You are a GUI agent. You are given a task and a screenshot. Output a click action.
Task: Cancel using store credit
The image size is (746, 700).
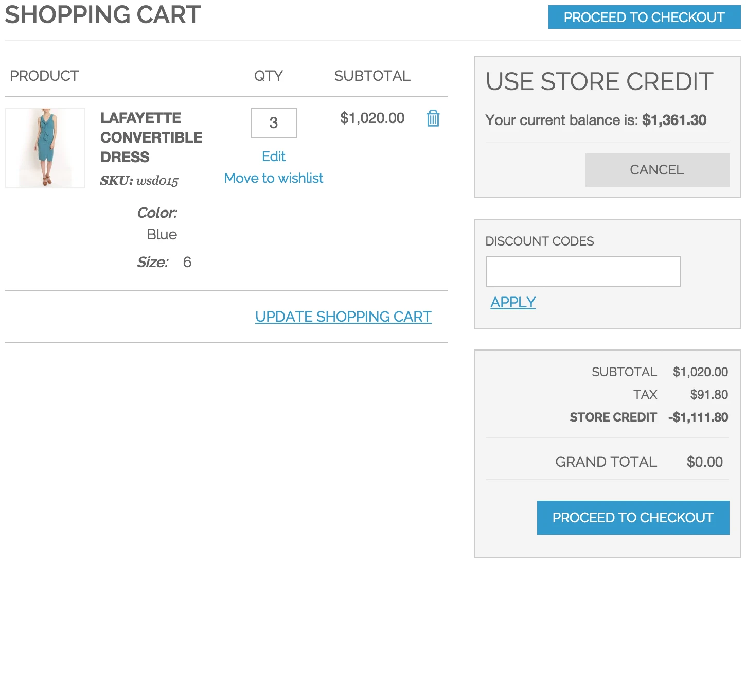[x=656, y=169]
